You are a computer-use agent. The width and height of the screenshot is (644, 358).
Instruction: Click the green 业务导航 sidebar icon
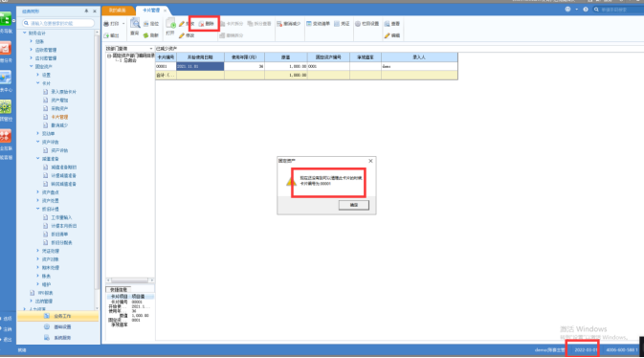click(x=6, y=19)
